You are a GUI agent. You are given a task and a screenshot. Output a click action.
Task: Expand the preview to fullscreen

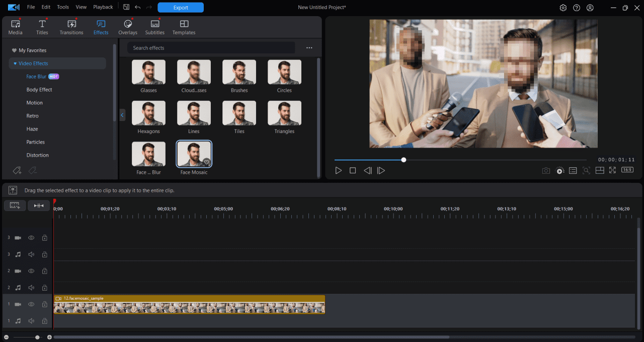pos(612,170)
